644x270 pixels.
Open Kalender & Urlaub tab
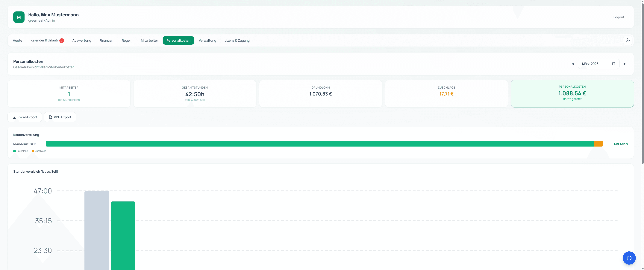pos(44,40)
